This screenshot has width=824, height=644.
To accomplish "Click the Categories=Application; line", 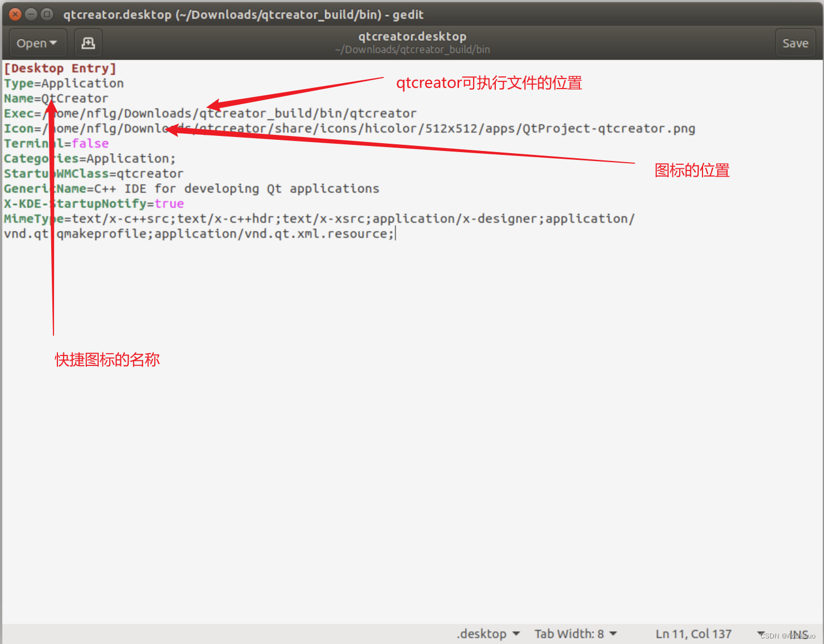I will (90, 159).
